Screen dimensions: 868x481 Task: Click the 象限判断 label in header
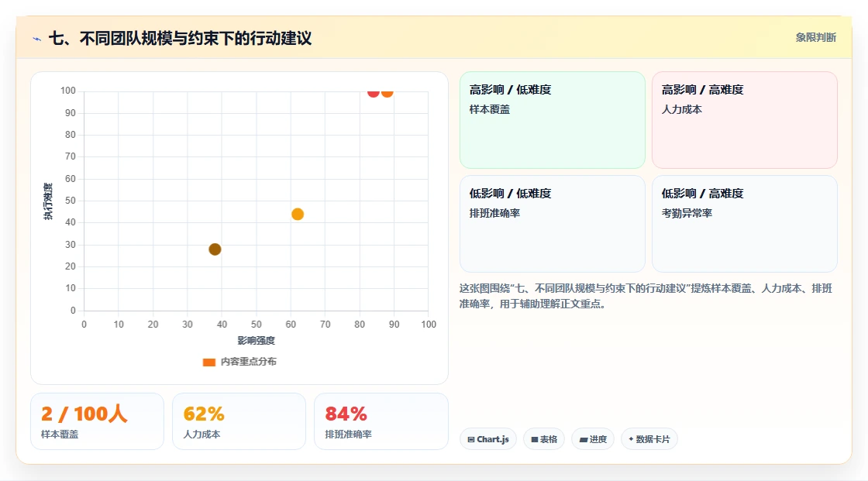(x=815, y=38)
